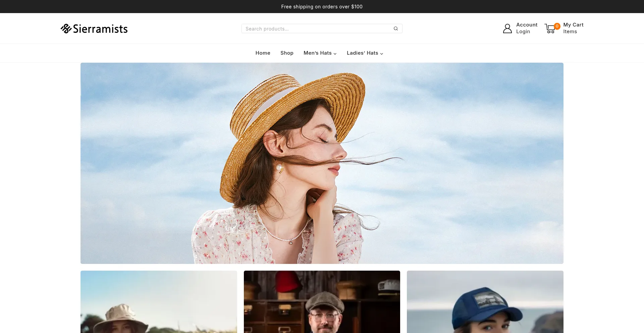Expand the Men's Hats dropdown menu
The height and width of the screenshot is (333, 644).
pyautogui.click(x=335, y=53)
